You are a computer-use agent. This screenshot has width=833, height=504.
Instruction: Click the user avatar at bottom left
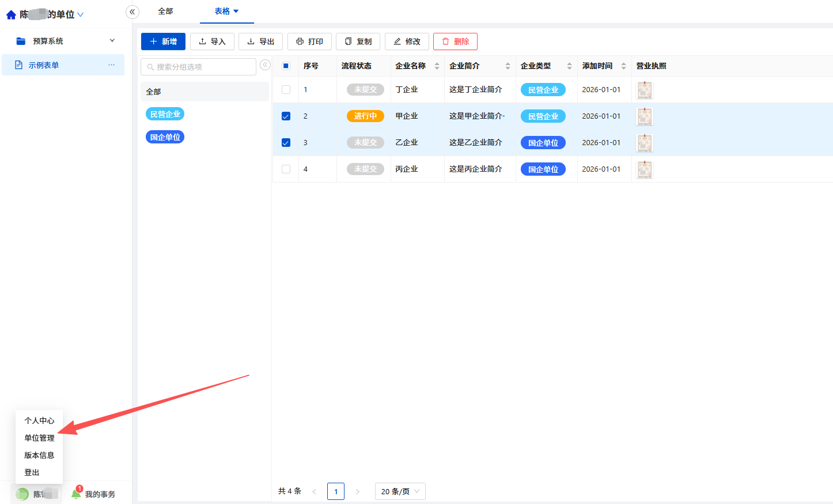tap(22, 494)
